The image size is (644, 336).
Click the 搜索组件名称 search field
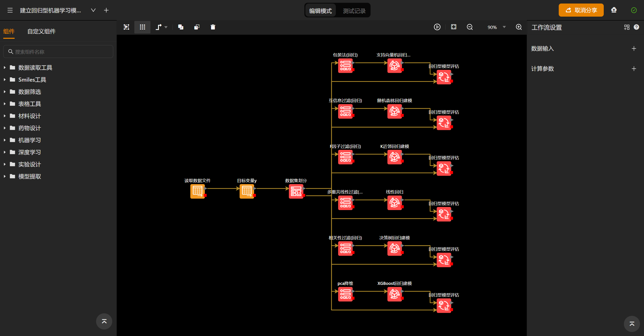[x=58, y=52]
